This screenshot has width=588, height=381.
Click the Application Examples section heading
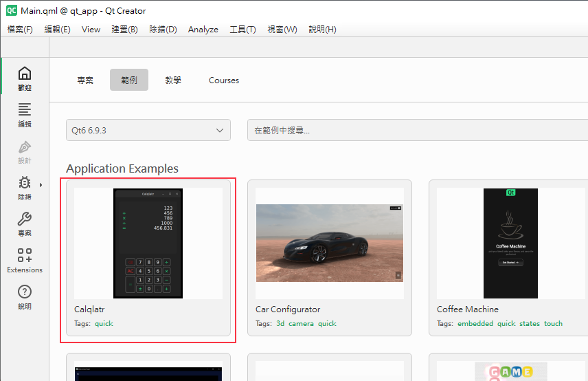122,168
